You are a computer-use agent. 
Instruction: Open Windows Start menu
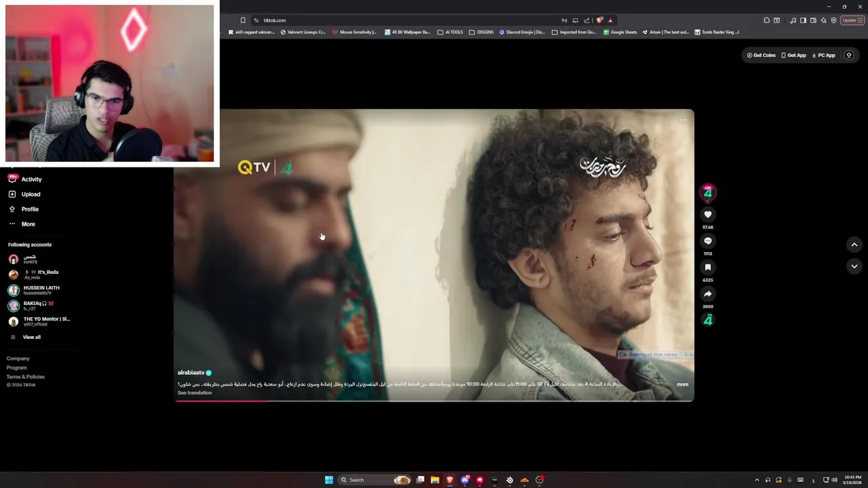[x=329, y=480]
